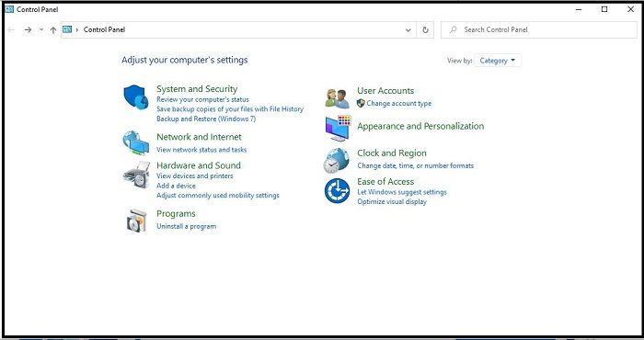Click the Control Panel icon in address bar
This screenshot has height=340, width=644.
click(67, 29)
